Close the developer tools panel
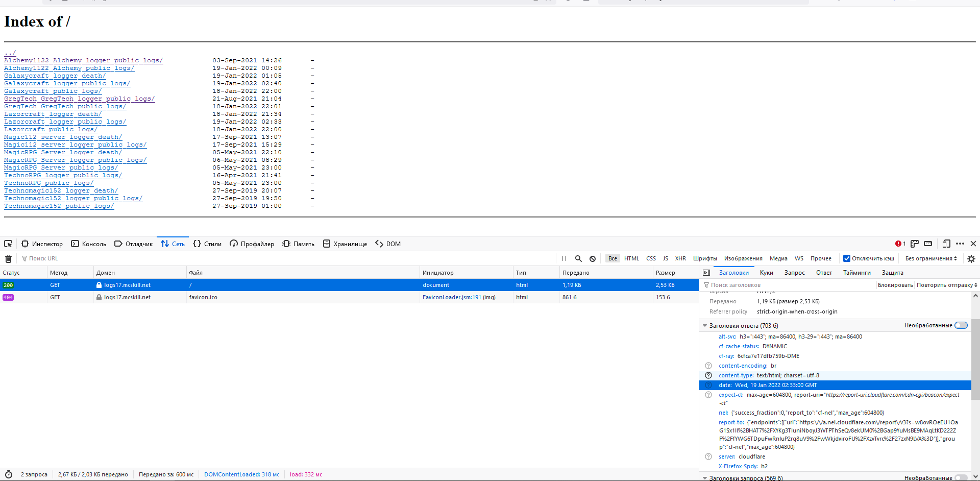The height and width of the screenshot is (481, 980). click(x=973, y=244)
